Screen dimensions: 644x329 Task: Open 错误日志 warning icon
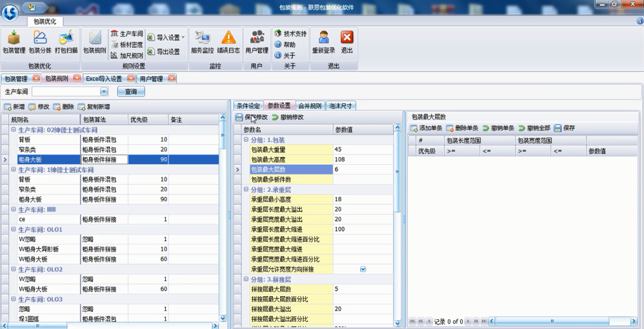tap(228, 42)
